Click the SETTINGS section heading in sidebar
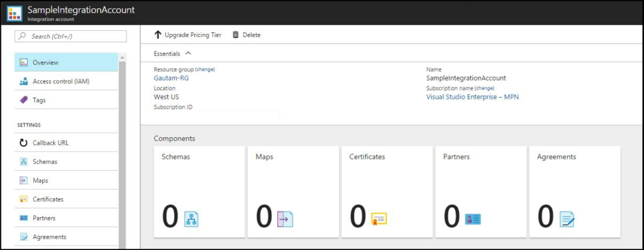The image size is (644, 250). click(29, 125)
